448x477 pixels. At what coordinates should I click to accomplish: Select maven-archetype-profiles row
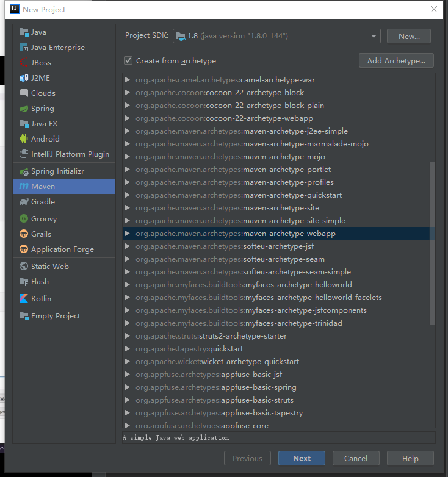tap(278, 182)
